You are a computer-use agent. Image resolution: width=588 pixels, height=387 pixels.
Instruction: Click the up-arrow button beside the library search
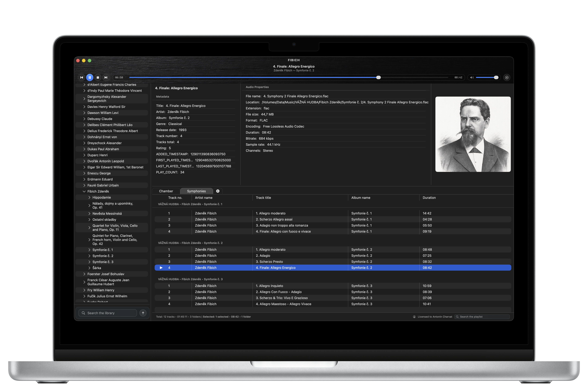[143, 313]
